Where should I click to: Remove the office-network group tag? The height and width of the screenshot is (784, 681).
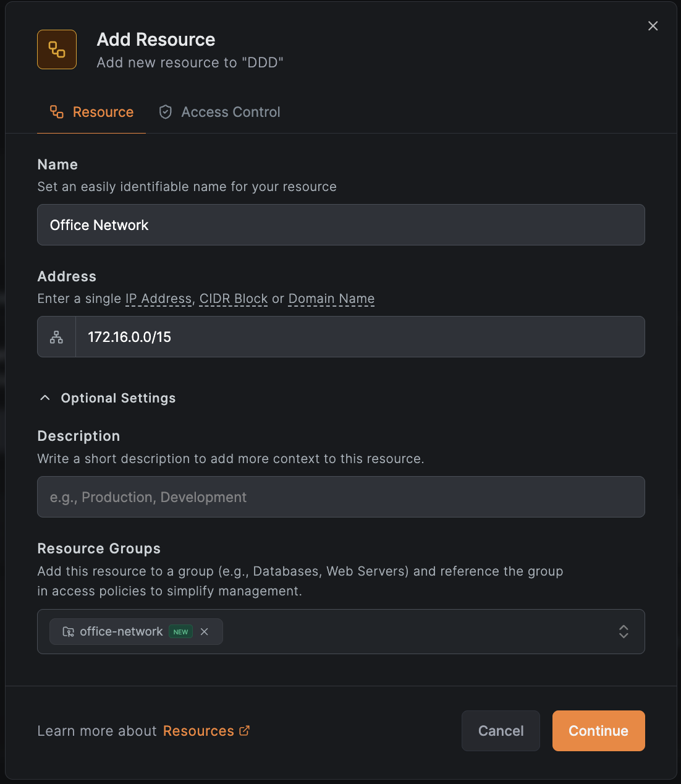(x=205, y=632)
